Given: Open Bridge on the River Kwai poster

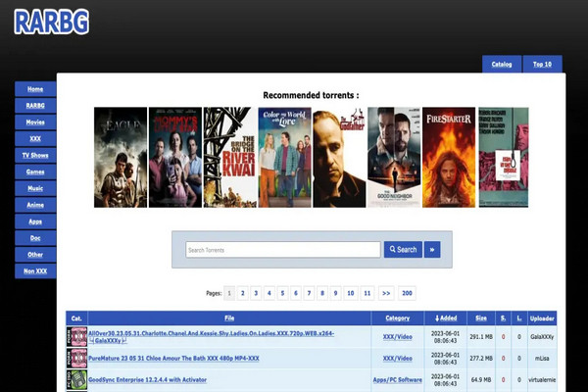Looking at the screenshot, I should [230, 157].
